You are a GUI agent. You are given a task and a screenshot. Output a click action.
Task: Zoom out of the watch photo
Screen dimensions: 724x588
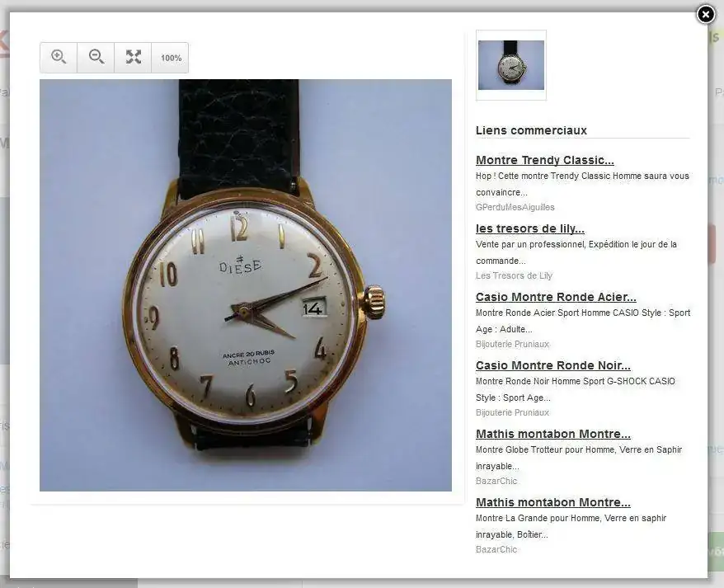tap(96, 58)
